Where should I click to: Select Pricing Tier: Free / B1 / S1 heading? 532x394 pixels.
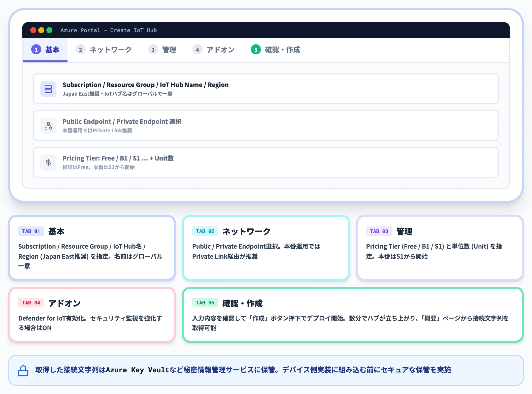(x=118, y=158)
